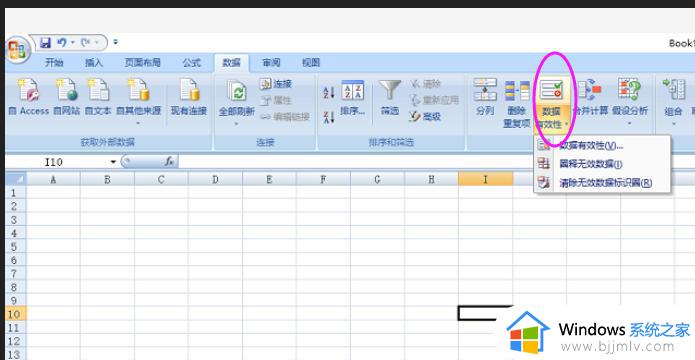Switch to the 开始 tab
The width and height of the screenshot is (695, 360).
(x=54, y=63)
